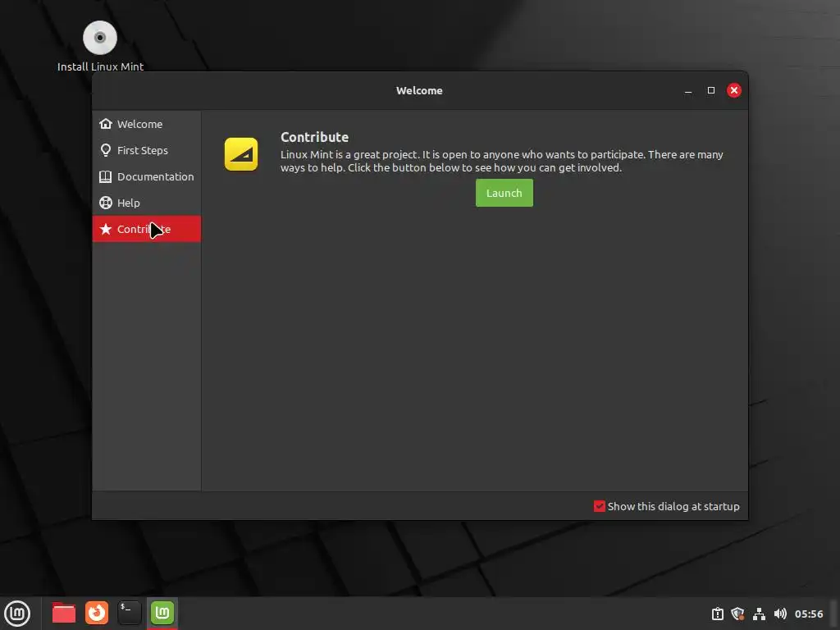840x630 pixels.
Task: Open the Install Linux Mint desktop icon
Action: [100, 46]
